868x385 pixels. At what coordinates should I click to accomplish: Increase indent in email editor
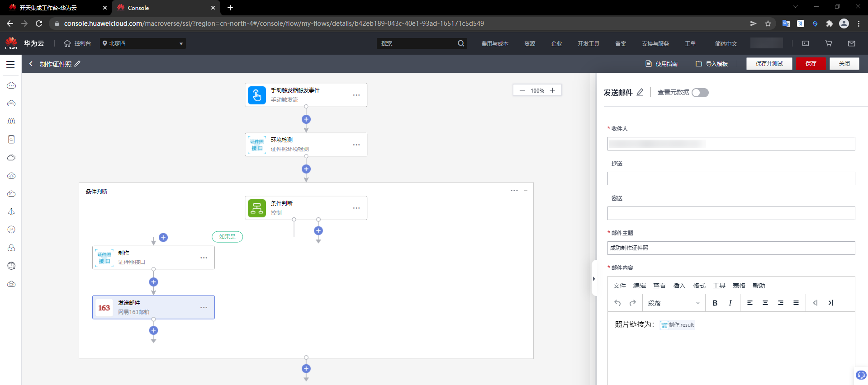[x=830, y=303]
